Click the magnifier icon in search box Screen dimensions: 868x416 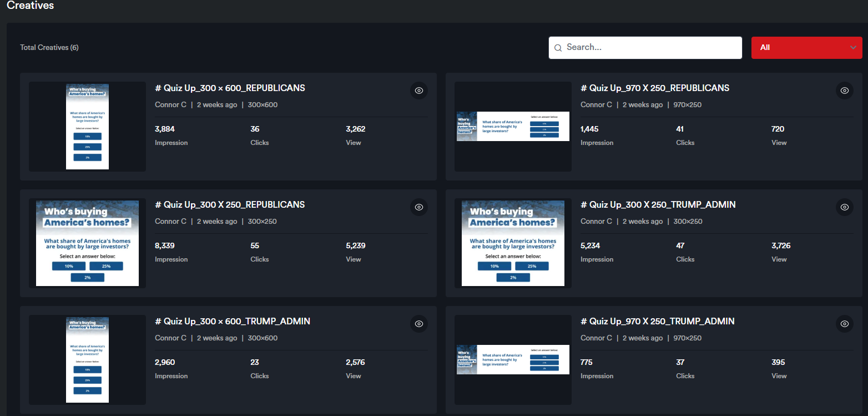[558, 48]
